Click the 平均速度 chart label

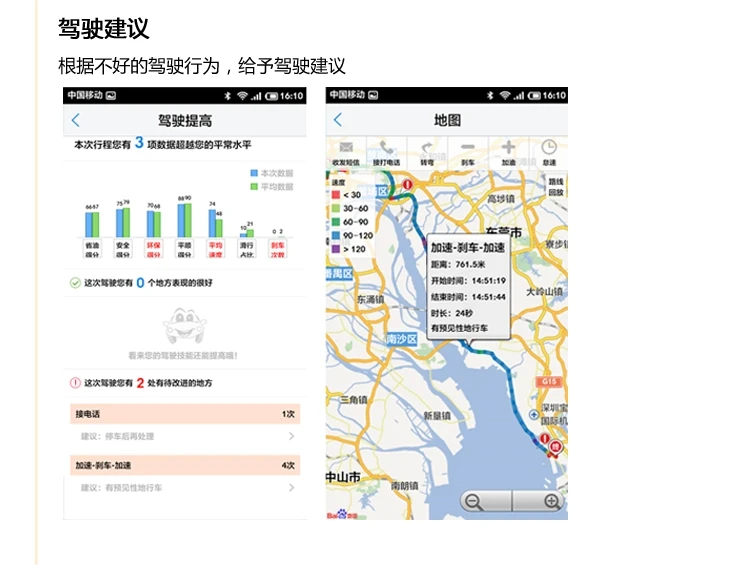[x=215, y=249]
